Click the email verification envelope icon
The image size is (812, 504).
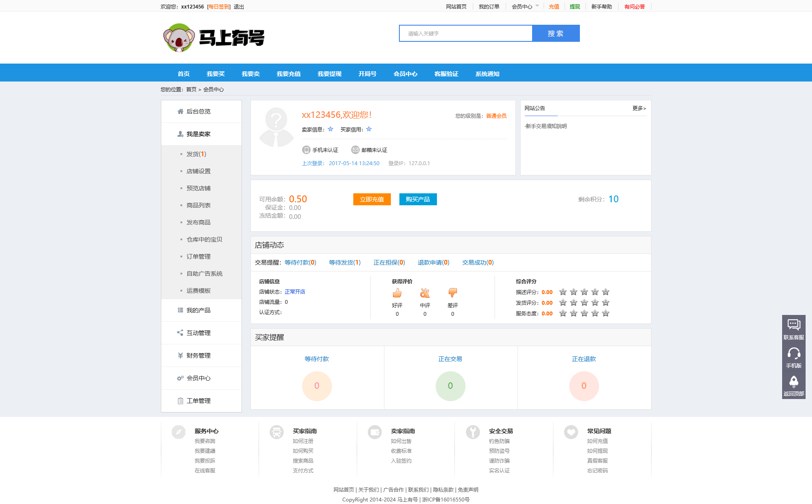pos(355,150)
